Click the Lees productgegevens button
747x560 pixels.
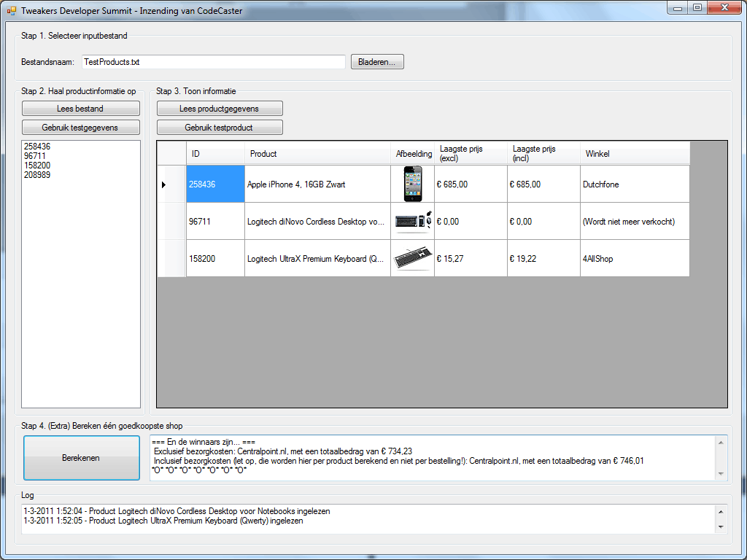tap(220, 109)
